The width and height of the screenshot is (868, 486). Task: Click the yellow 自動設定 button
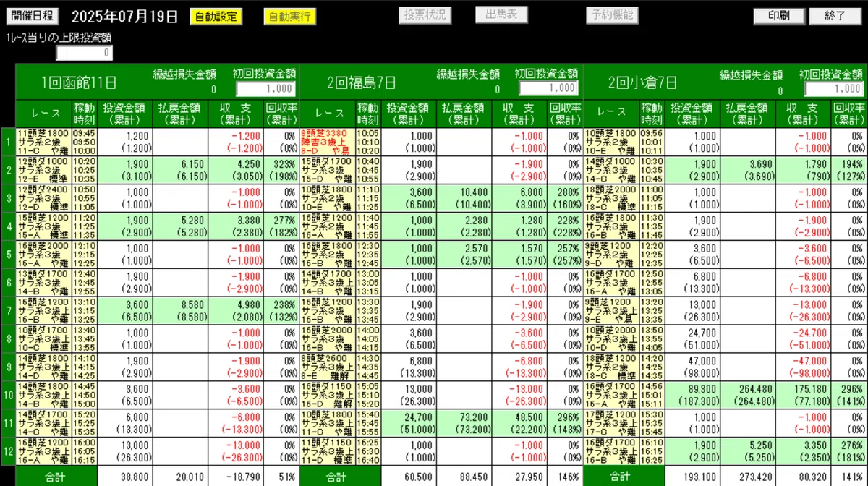216,16
